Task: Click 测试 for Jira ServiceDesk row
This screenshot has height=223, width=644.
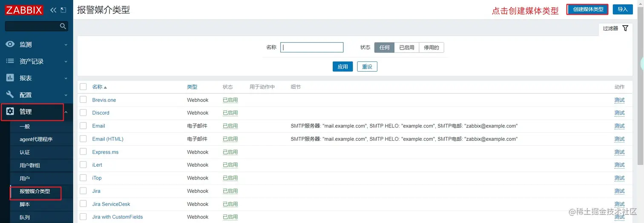Action: click(x=619, y=204)
